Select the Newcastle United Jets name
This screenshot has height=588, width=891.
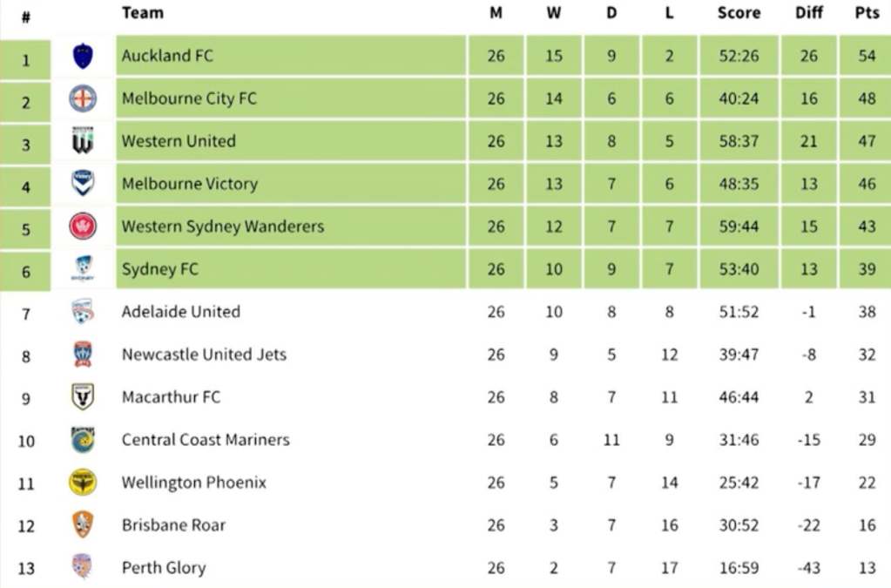204,355
